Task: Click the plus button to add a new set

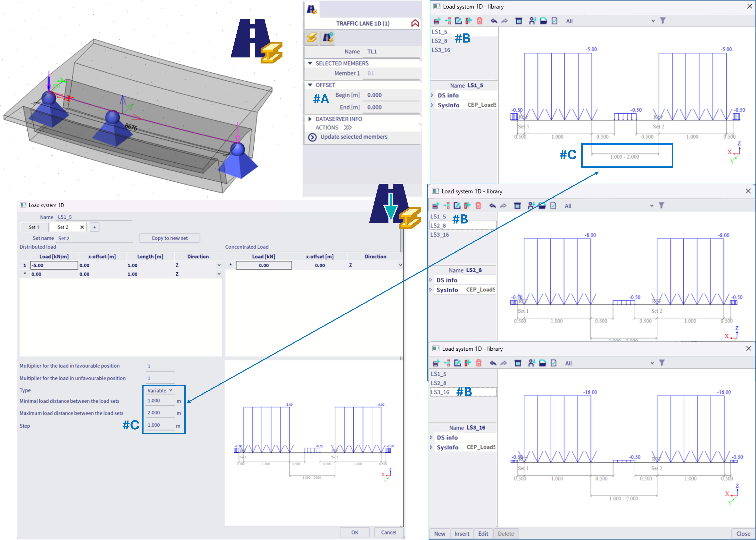Action: pos(94,227)
